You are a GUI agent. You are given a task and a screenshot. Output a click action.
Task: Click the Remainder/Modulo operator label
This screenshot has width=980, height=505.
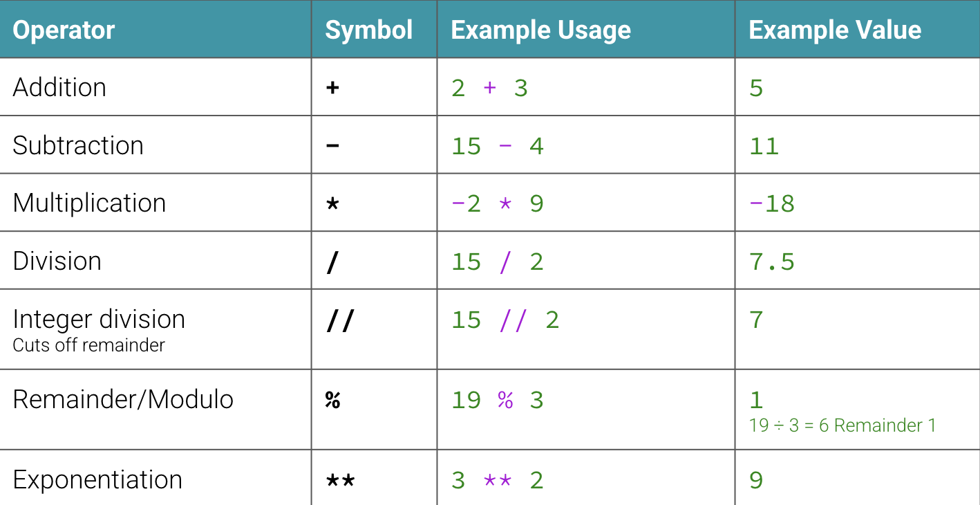[123, 400]
